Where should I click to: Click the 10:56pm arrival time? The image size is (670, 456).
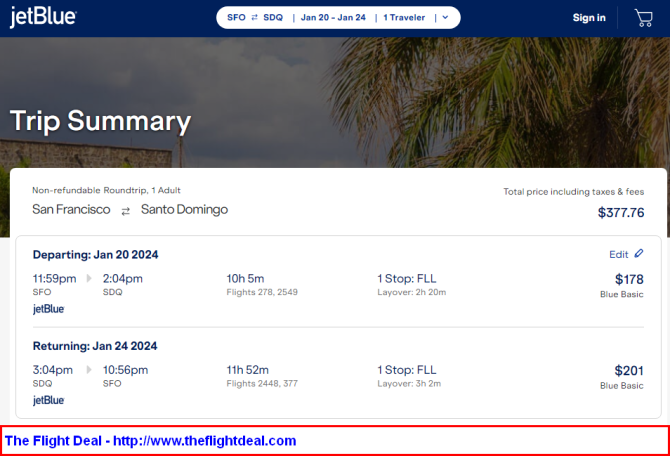click(x=125, y=370)
